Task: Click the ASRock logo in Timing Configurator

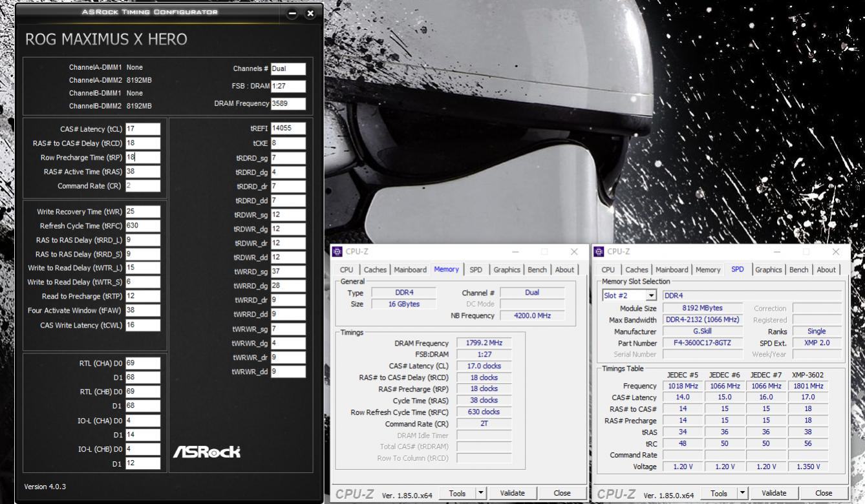Action: pos(206,451)
